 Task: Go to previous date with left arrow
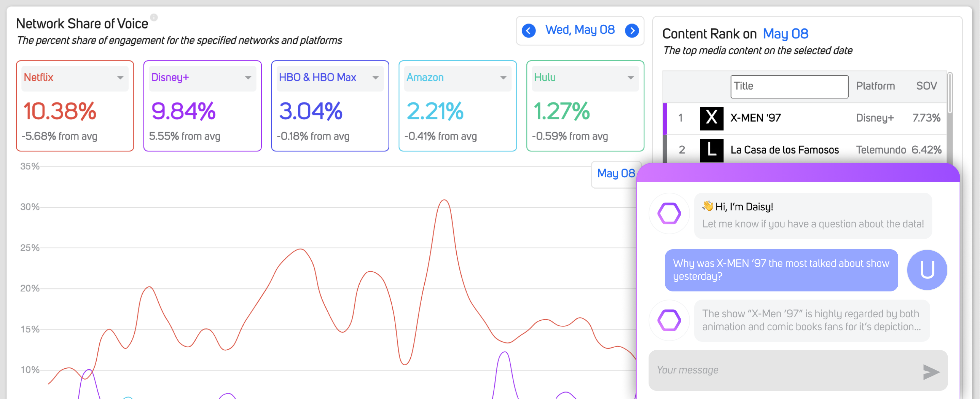(x=528, y=30)
